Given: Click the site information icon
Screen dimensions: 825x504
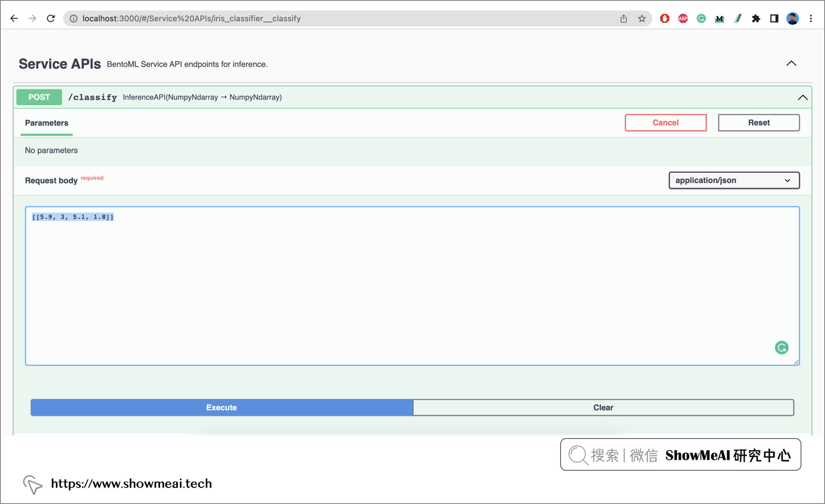Looking at the screenshot, I should [x=74, y=18].
